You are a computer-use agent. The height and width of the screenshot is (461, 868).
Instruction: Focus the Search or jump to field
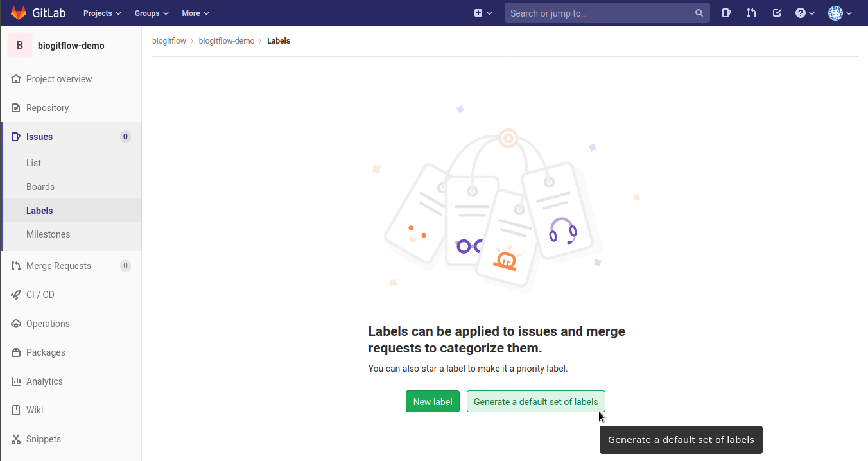point(607,13)
